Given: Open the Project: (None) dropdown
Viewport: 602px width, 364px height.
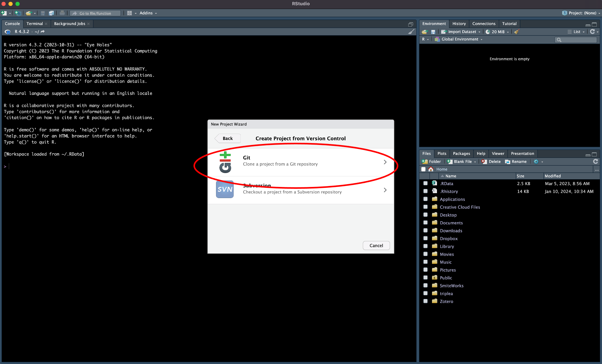Looking at the screenshot, I should click(581, 13).
